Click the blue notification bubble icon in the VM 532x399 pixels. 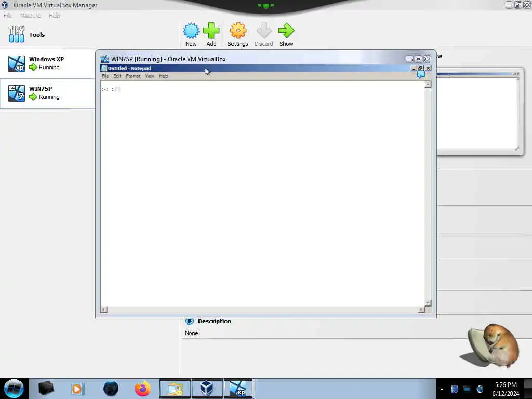(x=421, y=74)
